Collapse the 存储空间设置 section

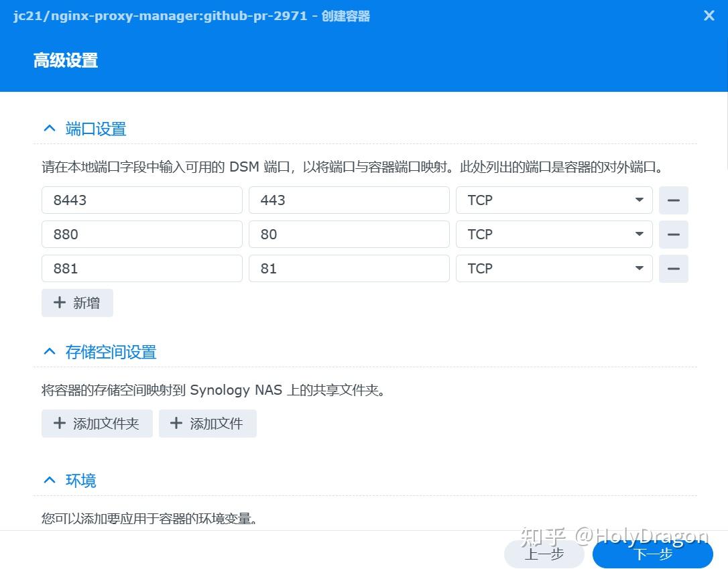pos(49,351)
